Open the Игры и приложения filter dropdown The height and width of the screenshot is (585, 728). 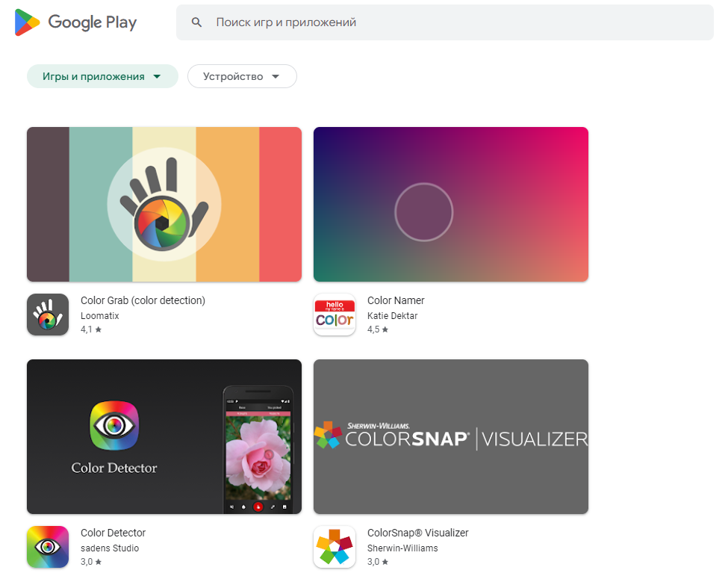click(102, 75)
